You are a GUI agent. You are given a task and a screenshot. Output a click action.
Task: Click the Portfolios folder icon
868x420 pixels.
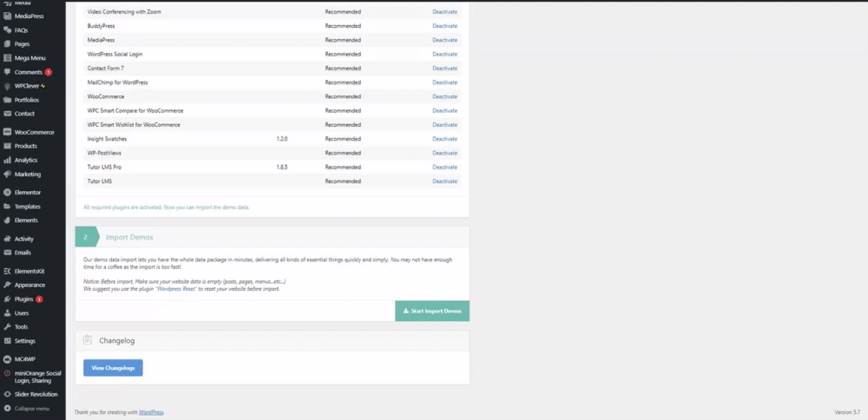tap(7, 100)
